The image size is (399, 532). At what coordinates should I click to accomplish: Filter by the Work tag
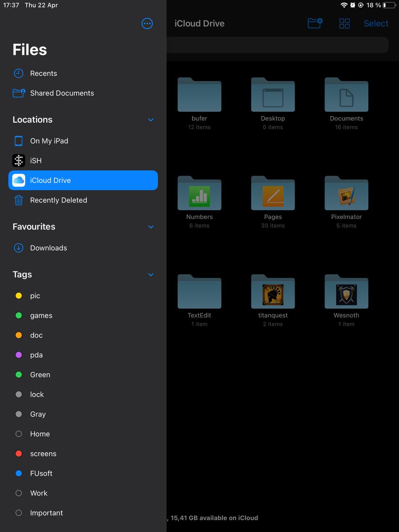point(83,493)
